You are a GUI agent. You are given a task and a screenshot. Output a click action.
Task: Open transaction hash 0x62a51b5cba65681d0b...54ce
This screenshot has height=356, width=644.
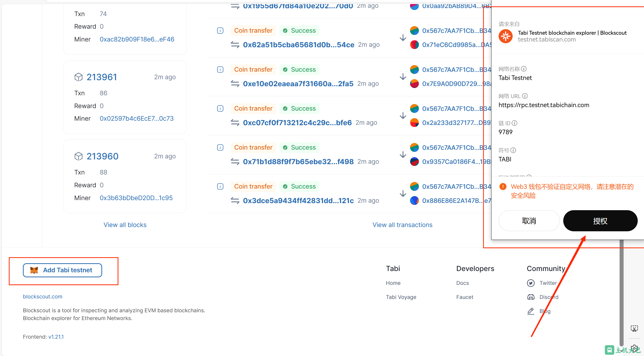pyautogui.click(x=299, y=45)
